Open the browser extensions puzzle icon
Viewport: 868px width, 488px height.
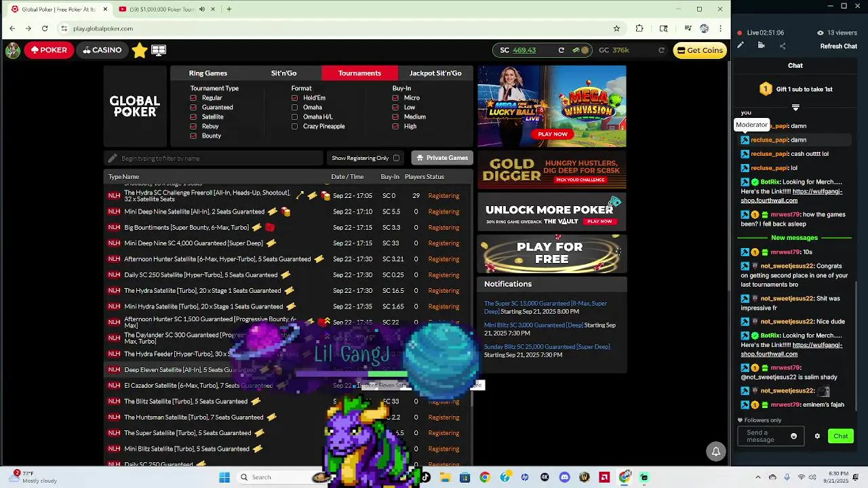(639, 28)
